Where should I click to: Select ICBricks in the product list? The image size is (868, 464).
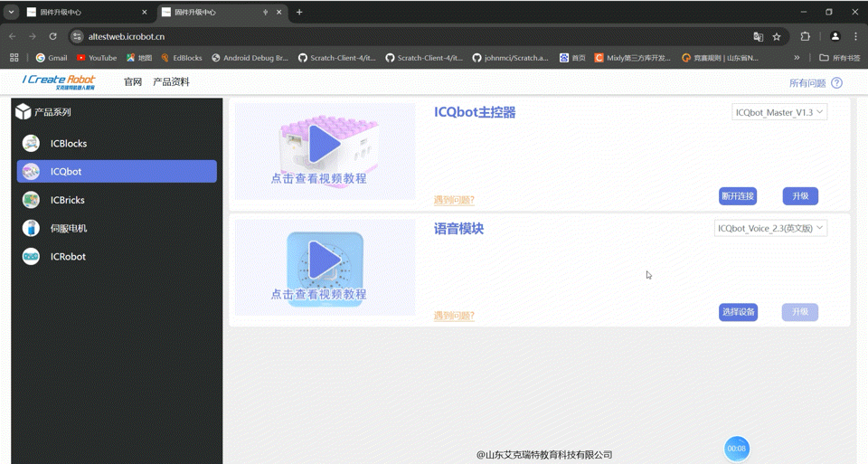pyautogui.click(x=117, y=200)
